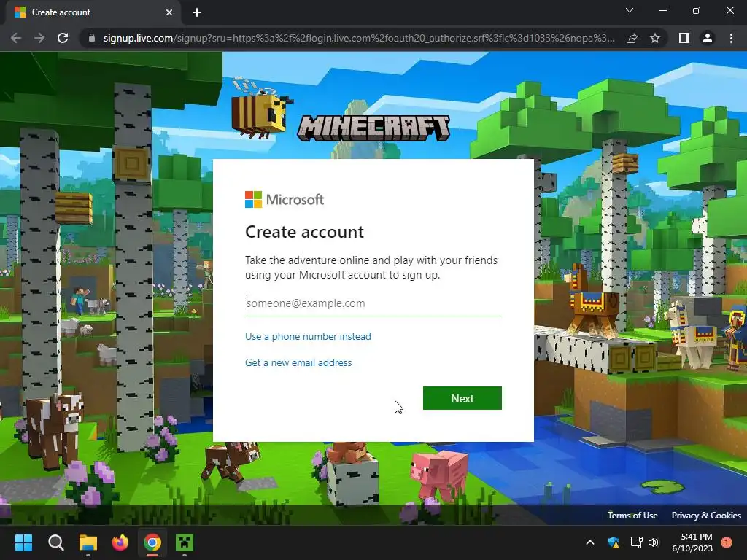
Task: Minimize the Chrome window
Action: tap(662, 10)
